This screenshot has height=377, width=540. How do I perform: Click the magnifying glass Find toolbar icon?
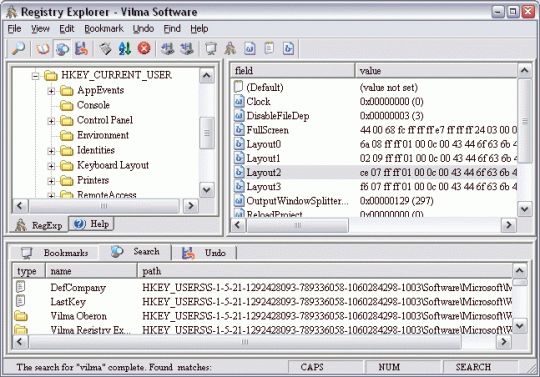click(18, 48)
